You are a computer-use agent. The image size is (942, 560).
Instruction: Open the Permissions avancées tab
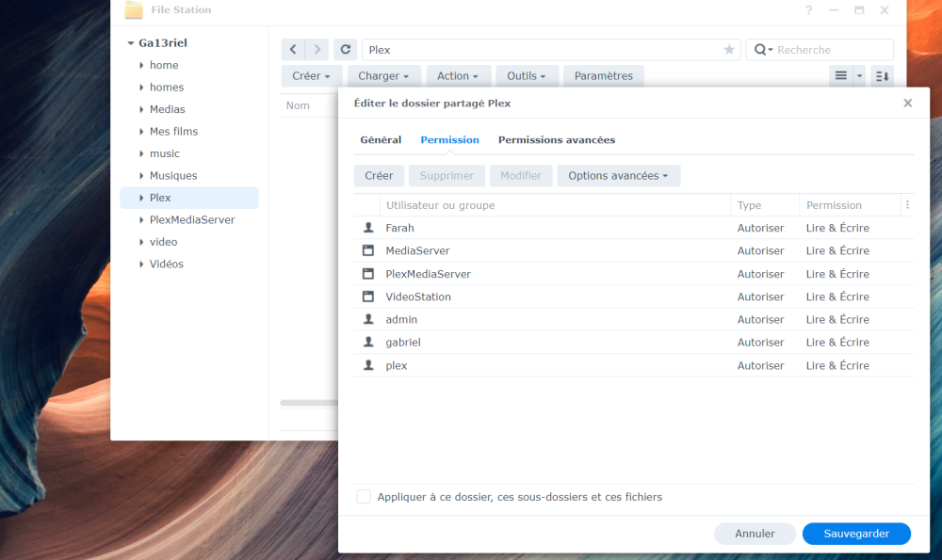[x=556, y=140]
